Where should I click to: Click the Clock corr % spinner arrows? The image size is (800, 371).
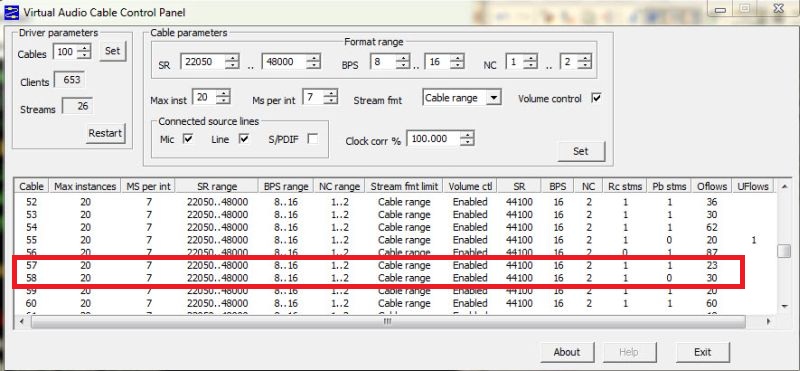coord(467,138)
